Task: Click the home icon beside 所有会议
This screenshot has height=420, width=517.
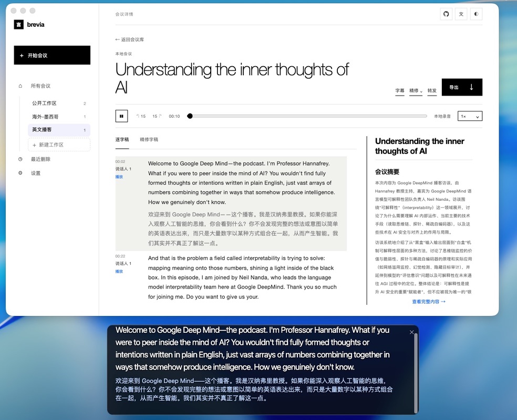Action: point(20,86)
